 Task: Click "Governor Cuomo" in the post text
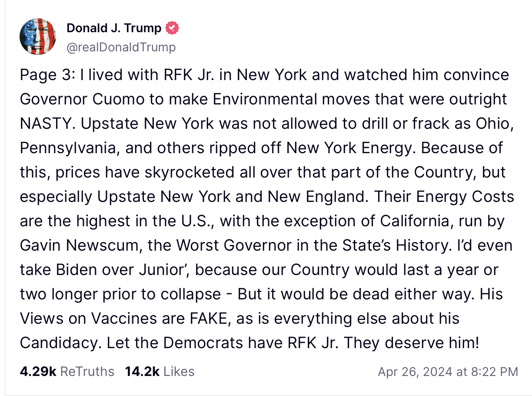pyautogui.click(x=80, y=99)
